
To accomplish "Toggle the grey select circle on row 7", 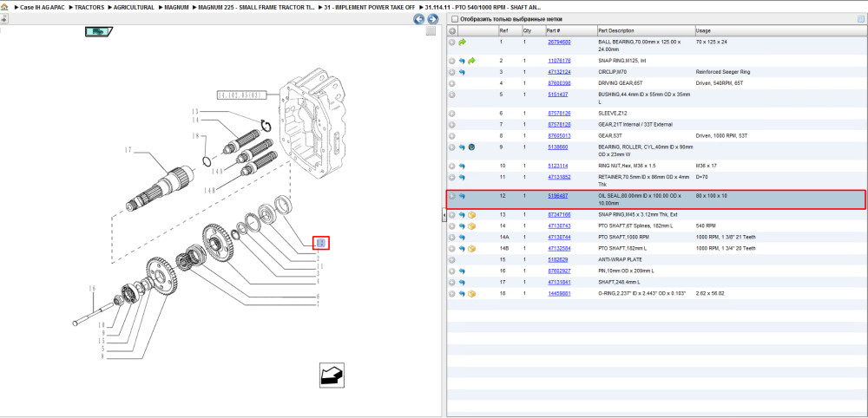I will coord(452,124).
